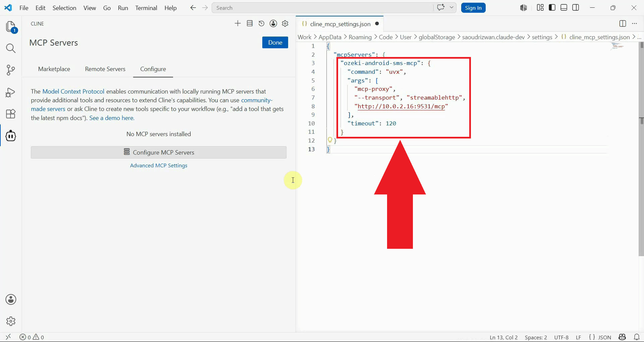Screen dimensions: 644x342
Task: Open the File menu
Action: pos(24,8)
